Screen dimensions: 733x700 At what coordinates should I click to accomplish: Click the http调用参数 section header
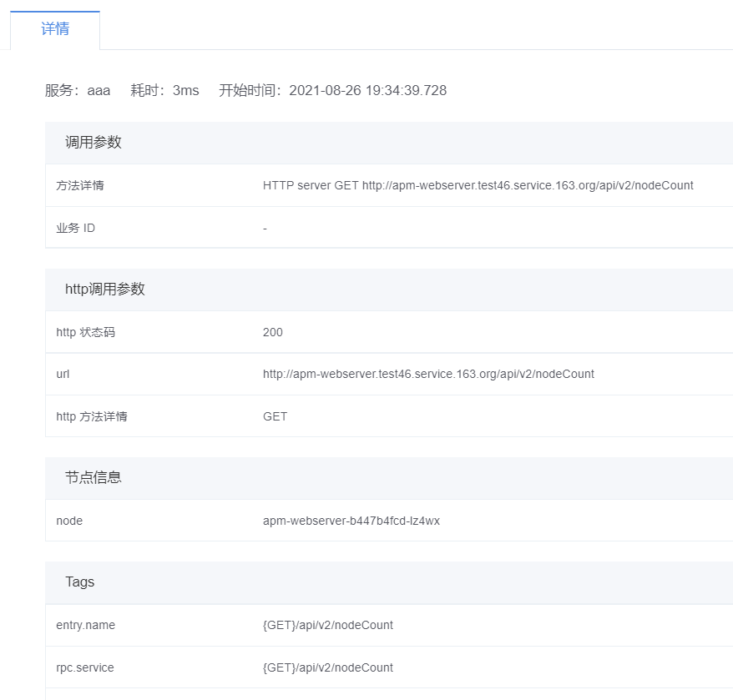click(105, 290)
